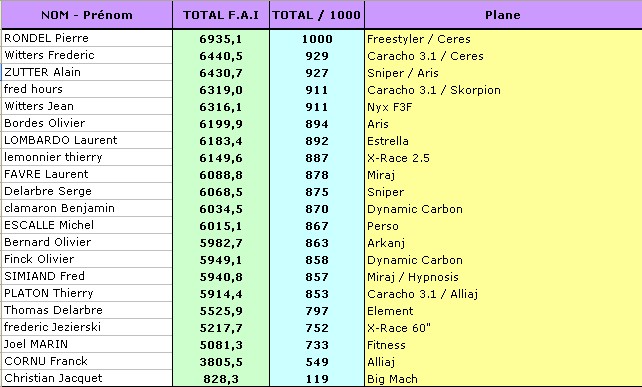The width and height of the screenshot is (642, 387).
Task: Select the clamaron Benjamin name cell
Action: click(87, 208)
